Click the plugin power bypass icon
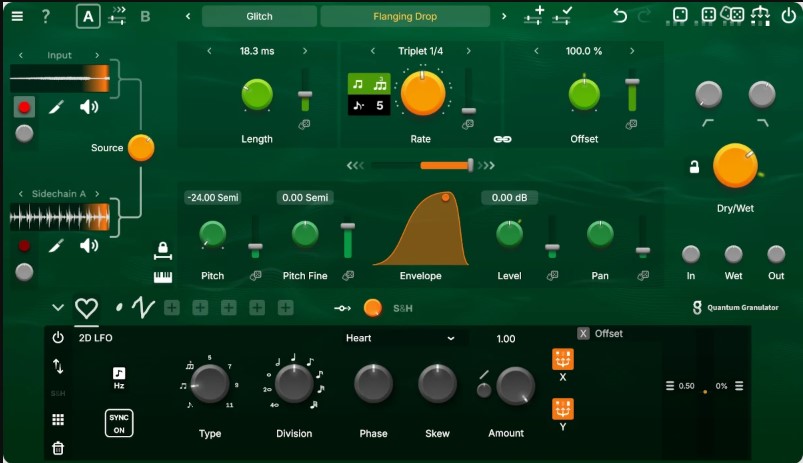Screen dimensions: 803x463 click(x=789, y=16)
